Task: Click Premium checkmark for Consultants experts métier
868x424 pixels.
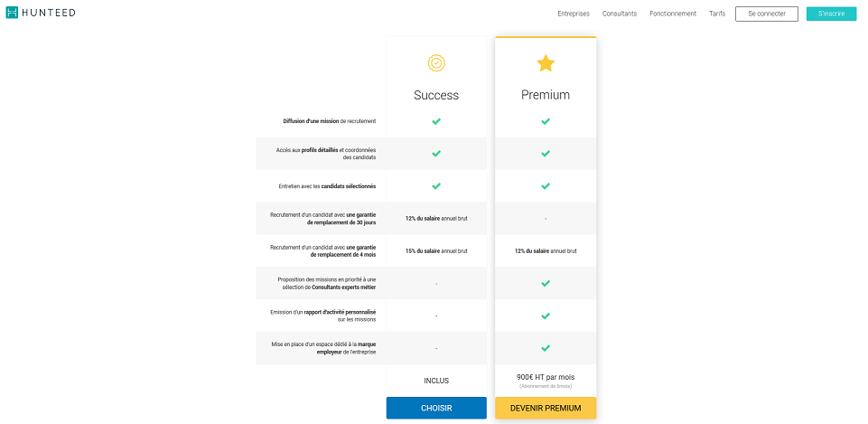Action: point(546,283)
